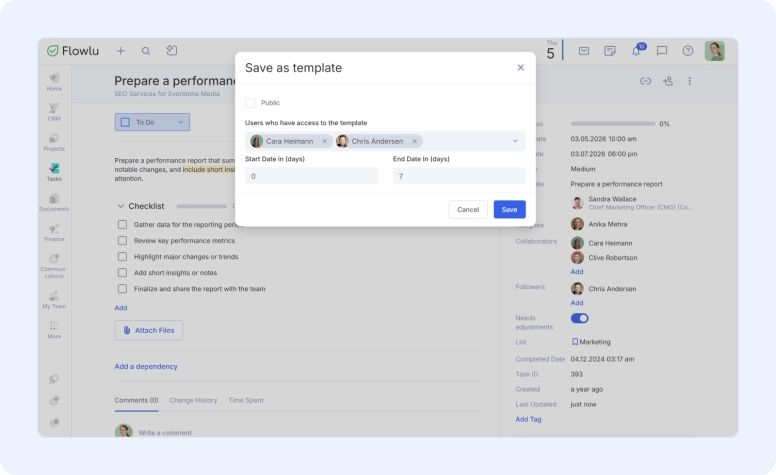Close the Save as template dialog
Viewport: 776px width, 475px height.
(x=521, y=67)
